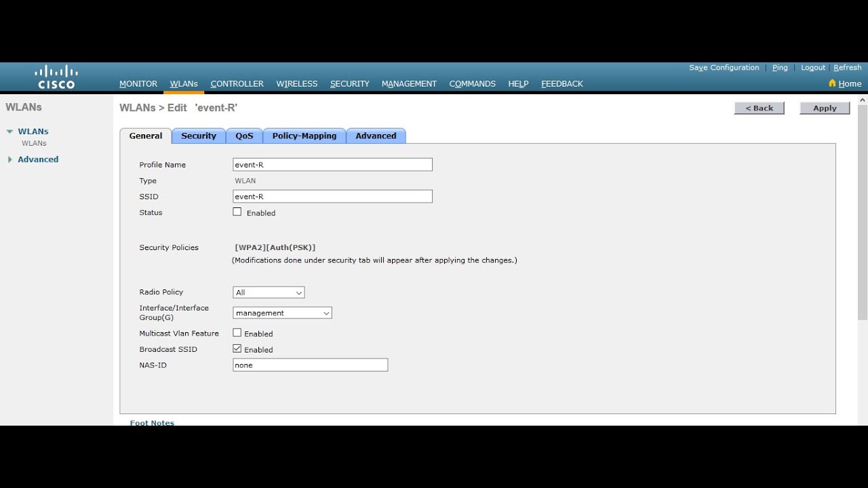This screenshot has width=868, height=488.
Task: Click the [WPA2][Auth(PSK)] security policy text
Action: [275, 247]
